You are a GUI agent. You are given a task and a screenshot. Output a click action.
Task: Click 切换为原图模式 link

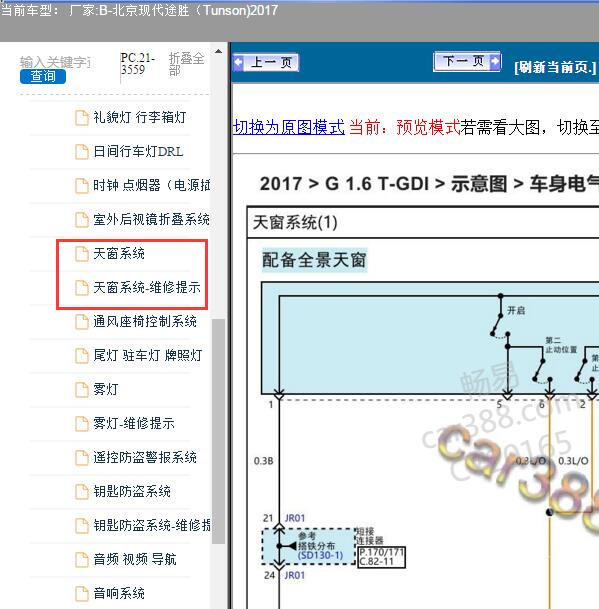coord(289,127)
